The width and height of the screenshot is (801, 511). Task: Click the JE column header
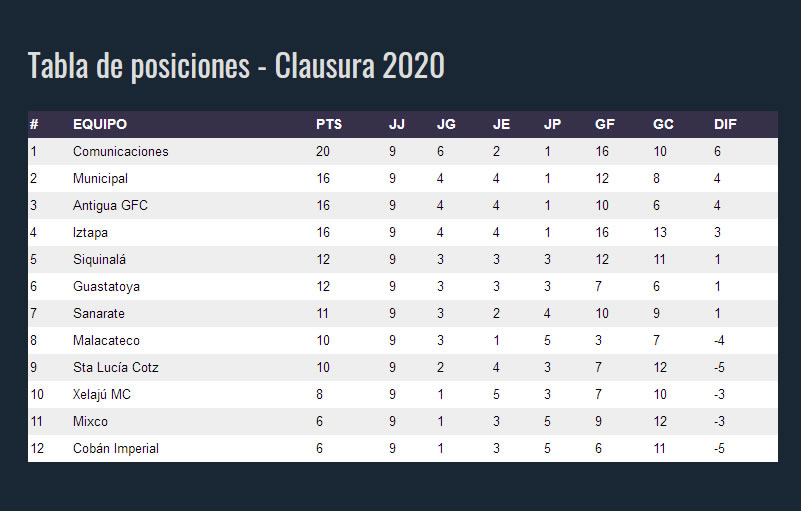click(x=501, y=124)
